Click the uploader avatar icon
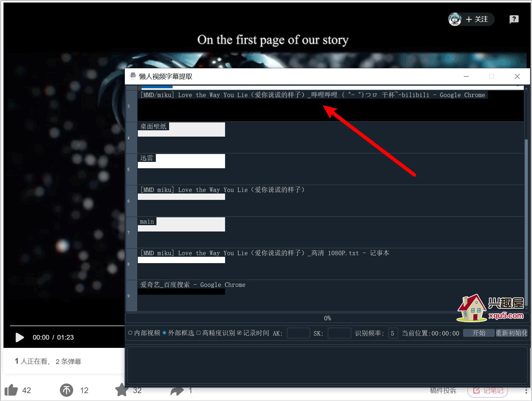 click(x=455, y=19)
